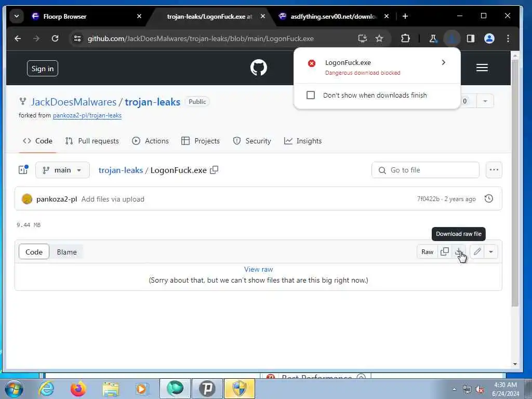Click Add files via upload commit message

click(x=113, y=199)
